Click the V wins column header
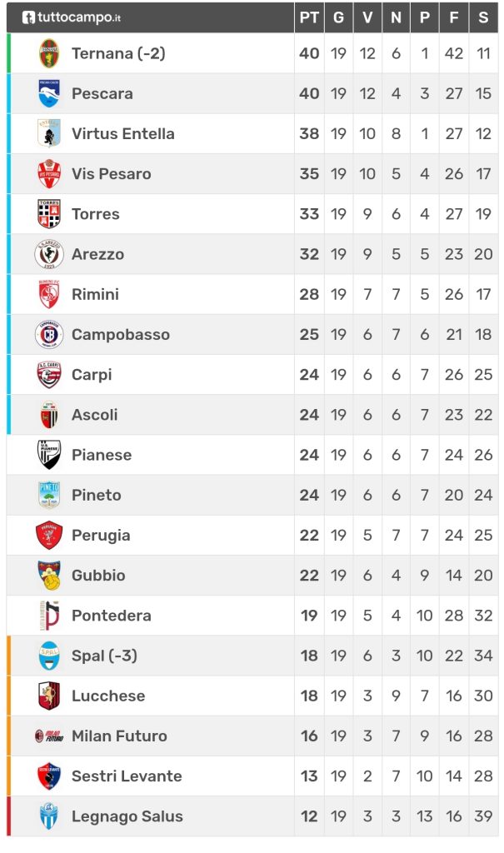Image resolution: width=504 pixels, height=853 pixels. click(367, 17)
